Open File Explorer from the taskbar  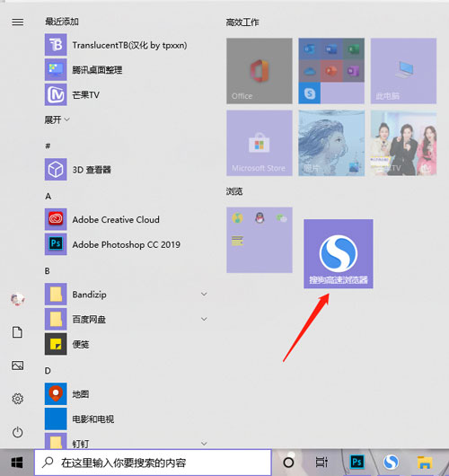425,463
